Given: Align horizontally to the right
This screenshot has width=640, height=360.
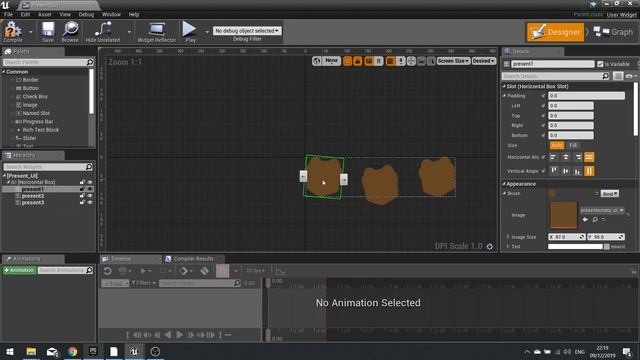Looking at the screenshot, I should [578, 157].
